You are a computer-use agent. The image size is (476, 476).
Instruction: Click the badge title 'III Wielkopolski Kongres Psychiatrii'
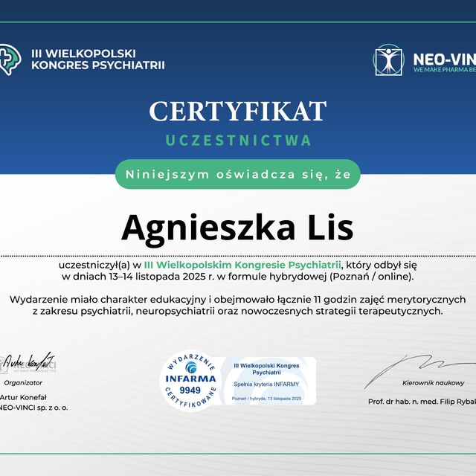(266, 369)
